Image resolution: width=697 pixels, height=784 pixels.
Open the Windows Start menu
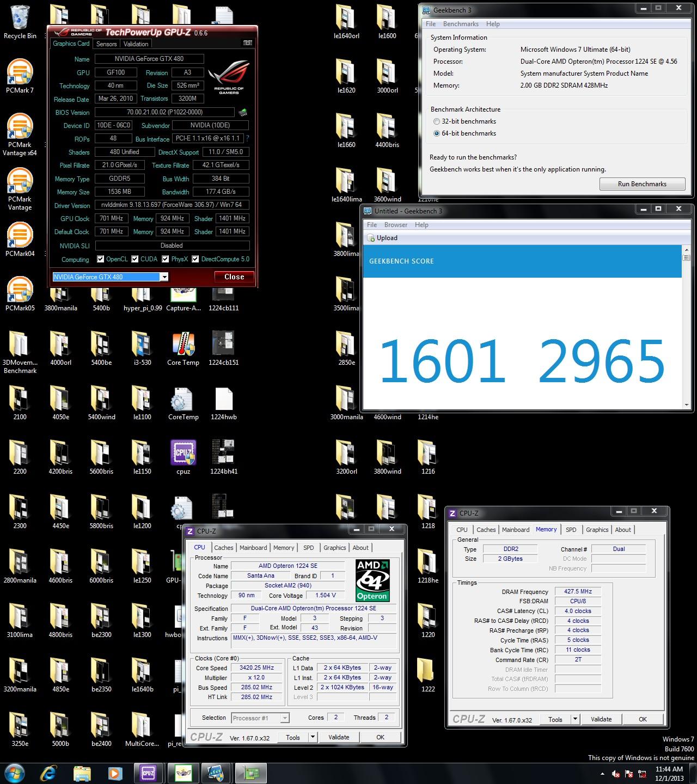click(x=15, y=773)
